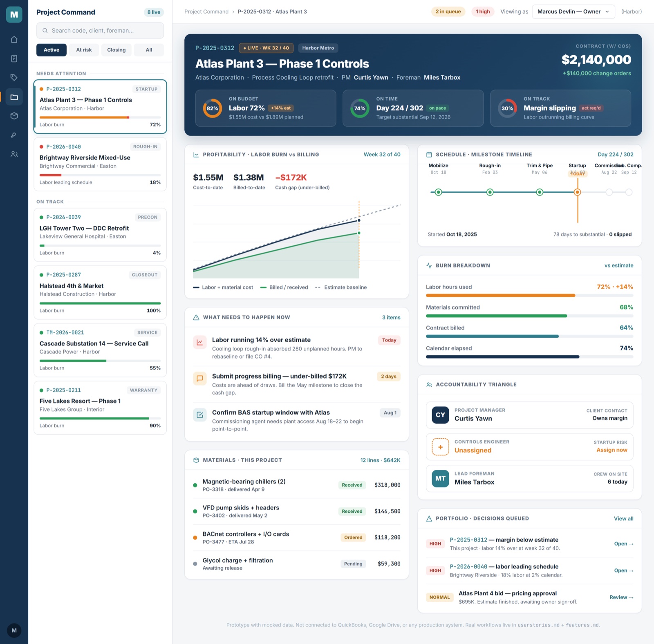Click the Contract billed progress bar
The height and width of the screenshot is (644, 654).
point(529,336)
